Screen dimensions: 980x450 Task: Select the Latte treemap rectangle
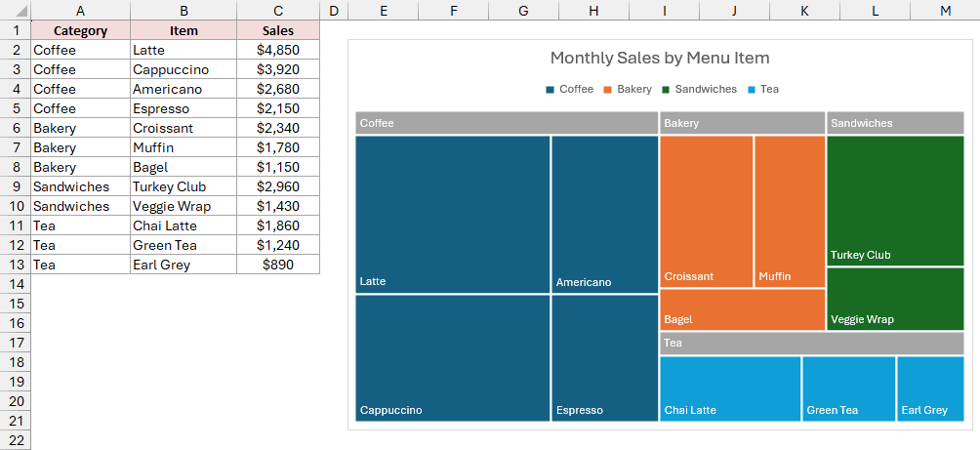(x=453, y=215)
